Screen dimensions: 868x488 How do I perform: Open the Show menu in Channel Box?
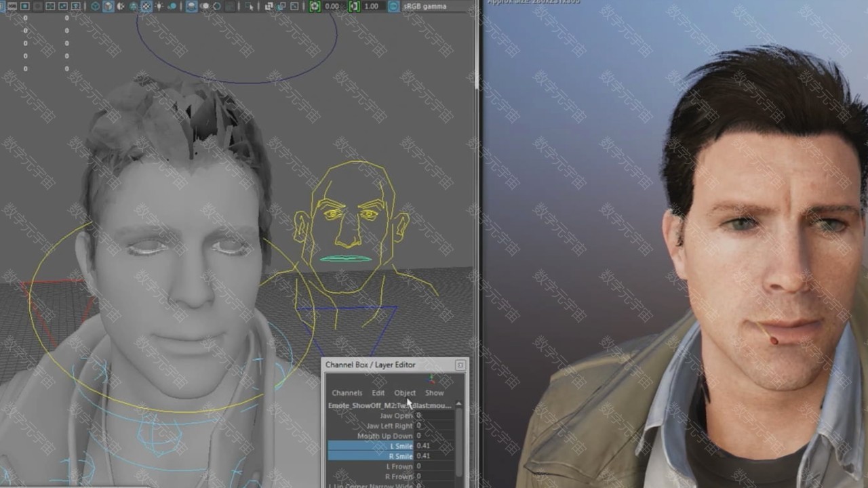434,393
